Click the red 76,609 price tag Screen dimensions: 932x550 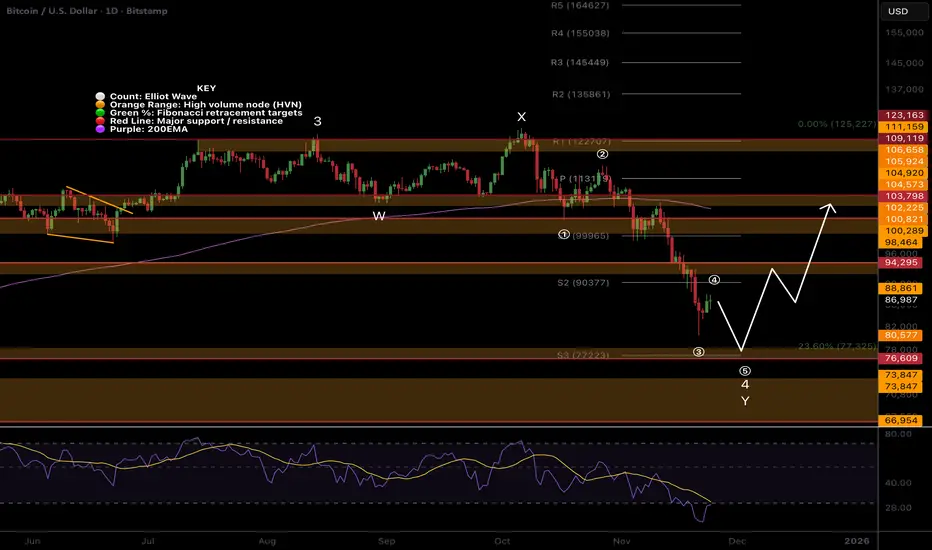point(901,358)
